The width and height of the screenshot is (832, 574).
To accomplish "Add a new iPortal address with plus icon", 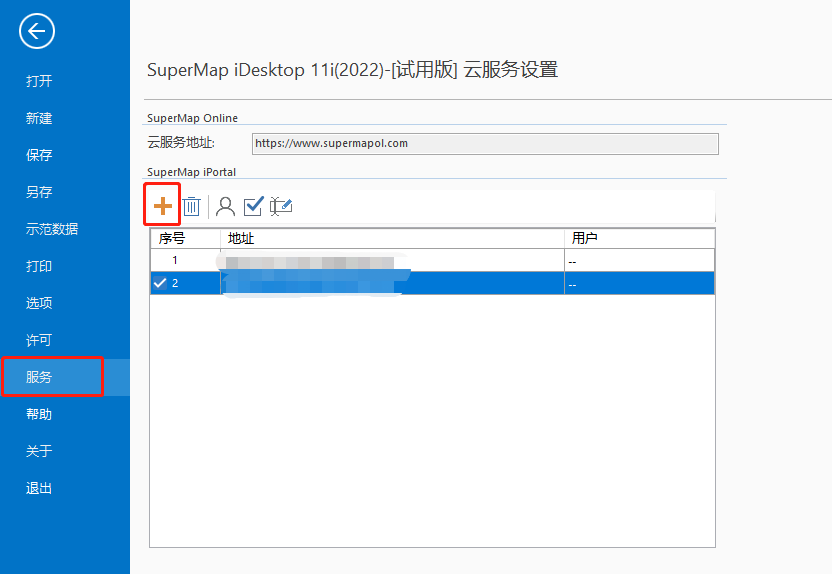I will (162, 206).
